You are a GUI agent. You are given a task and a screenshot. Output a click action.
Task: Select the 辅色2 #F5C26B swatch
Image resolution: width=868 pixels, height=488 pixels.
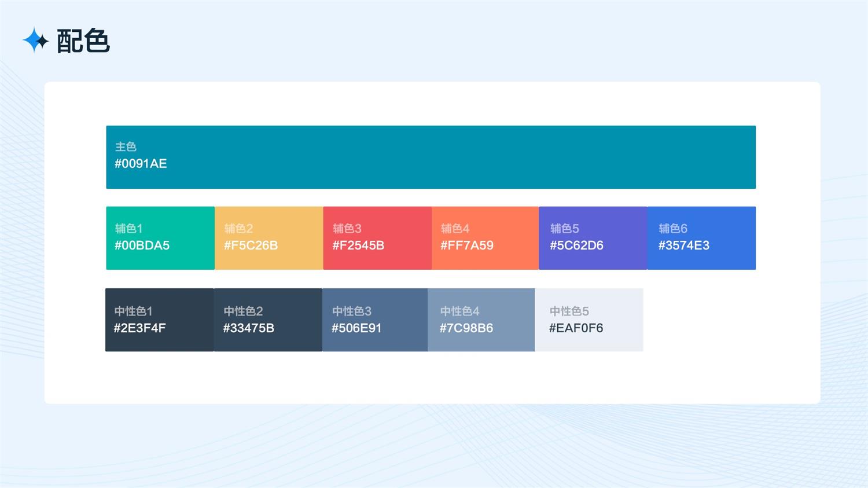coord(269,238)
